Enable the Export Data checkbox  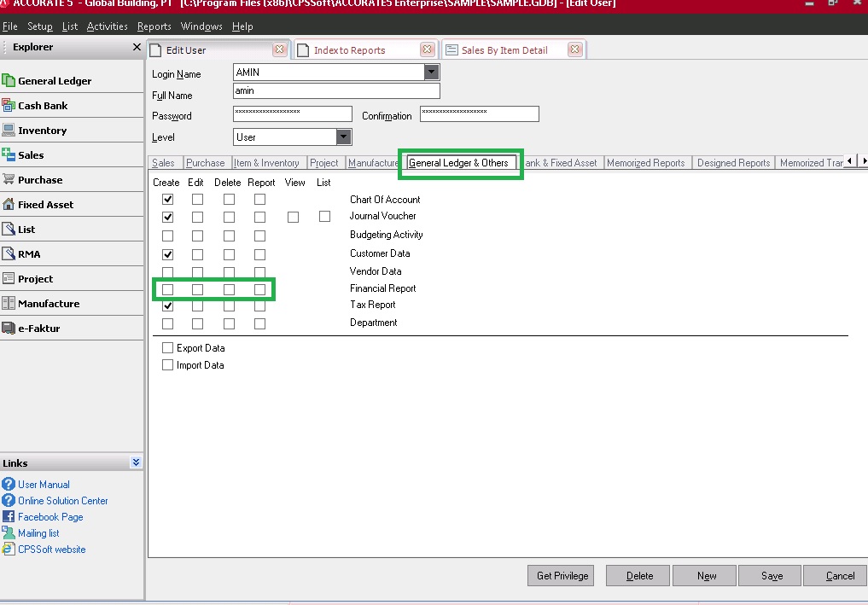click(x=168, y=348)
